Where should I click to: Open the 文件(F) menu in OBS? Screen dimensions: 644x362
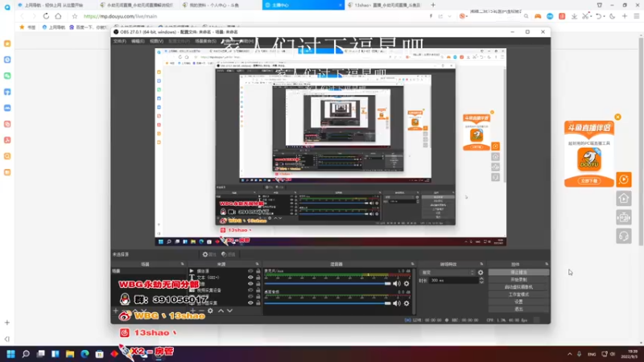click(119, 41)
